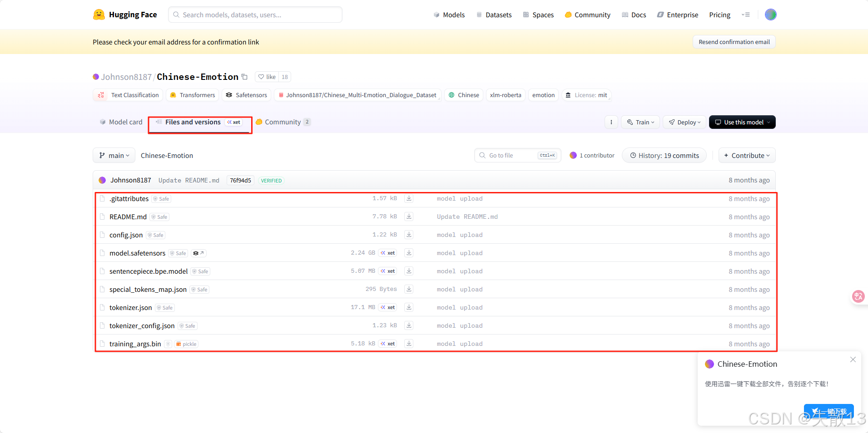Image resolution: width=868 pixels, height=433 pixels.
Task: Focus the Go to file input
Action: tap(518, 155)
